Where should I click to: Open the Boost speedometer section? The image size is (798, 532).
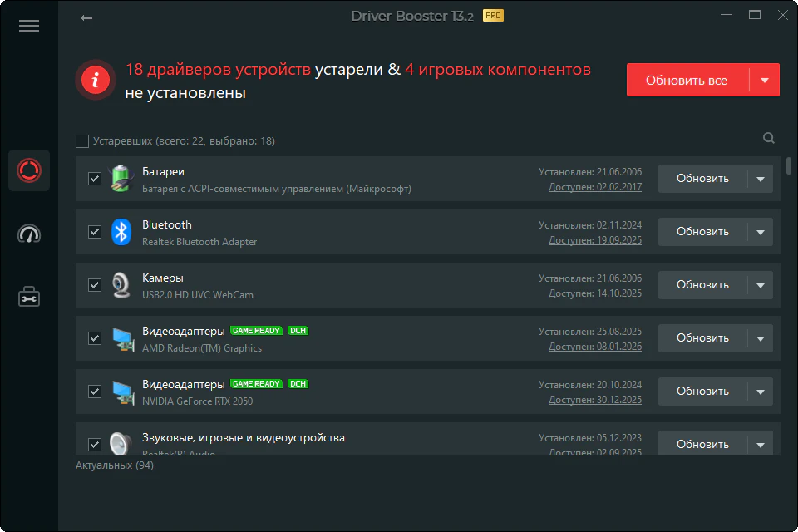point(29,234)
